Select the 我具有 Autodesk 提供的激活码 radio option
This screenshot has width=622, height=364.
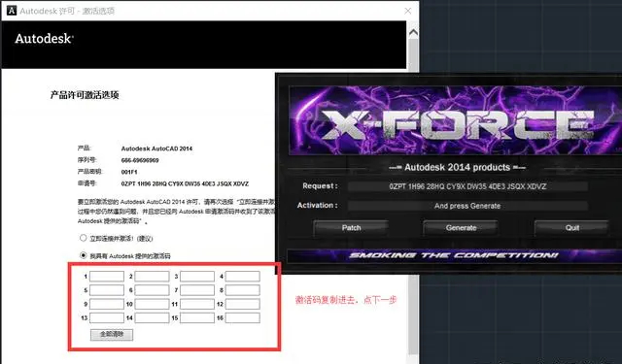pyautogui.click(x=83, y=255)
